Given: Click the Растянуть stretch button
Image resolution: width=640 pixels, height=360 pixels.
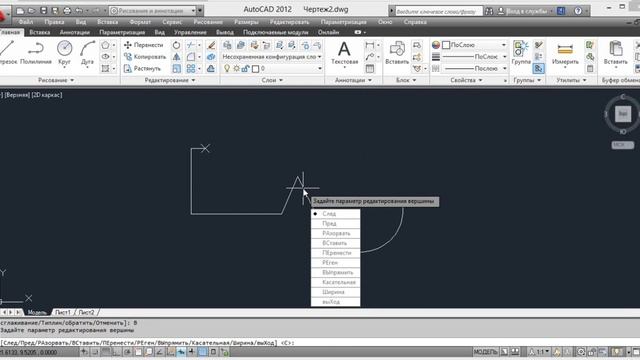Looking at the screenshot, I should (142, 69).
